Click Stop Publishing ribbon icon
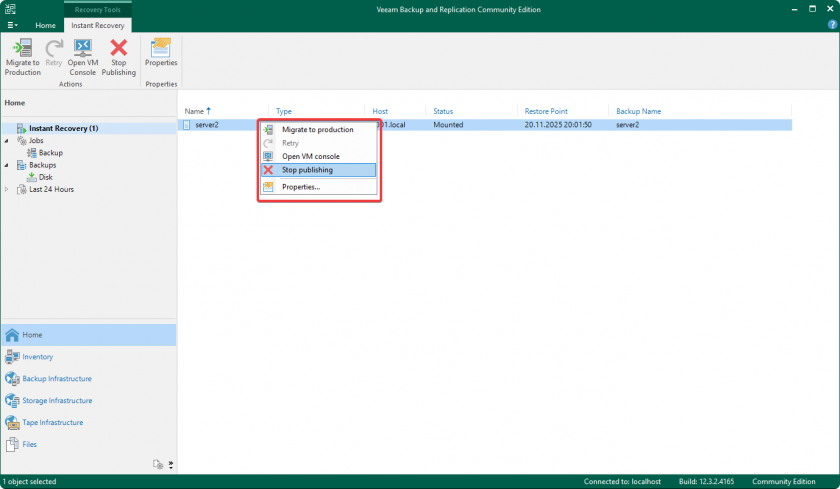This screenshot has height=489, width=840. pos(118,57)
